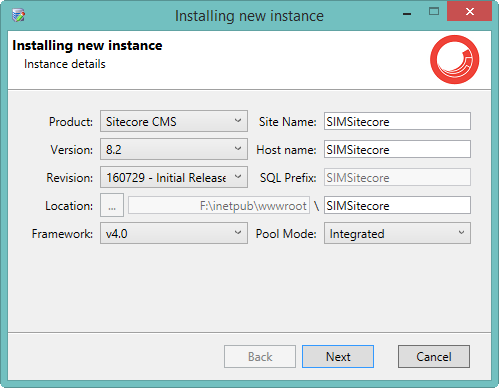Click the SQL Prefix label
The image size is (499, 388).
(288, 178)
